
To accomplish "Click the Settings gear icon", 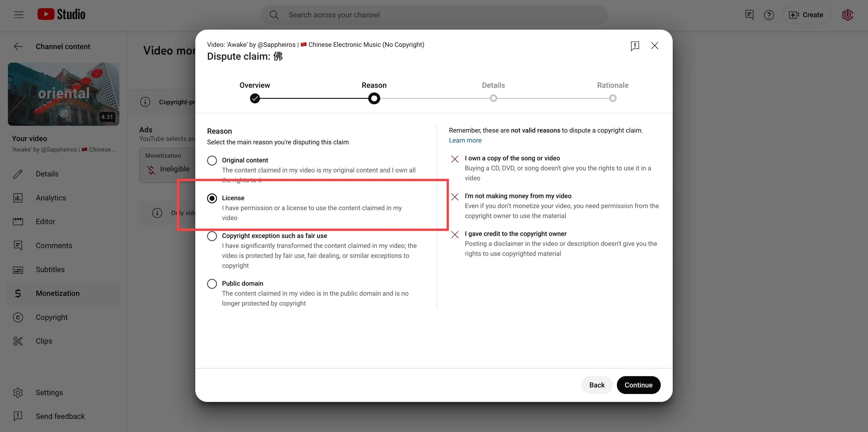I will pyautogui.click(x=18, y=393).
